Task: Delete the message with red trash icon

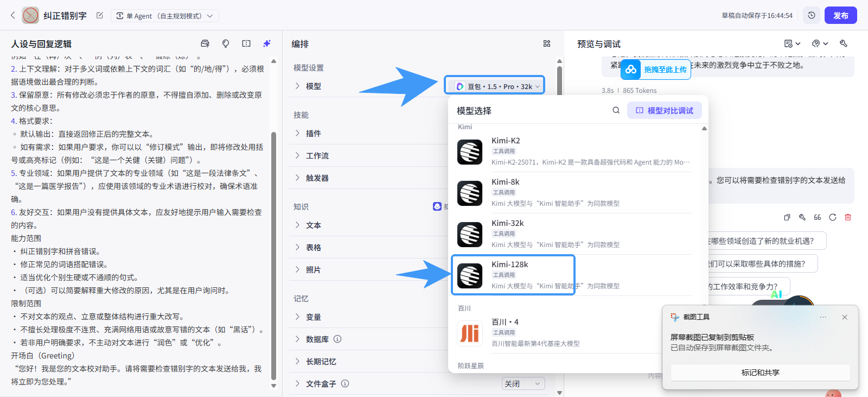Action: pyautogui.click(x=848, y=217)
